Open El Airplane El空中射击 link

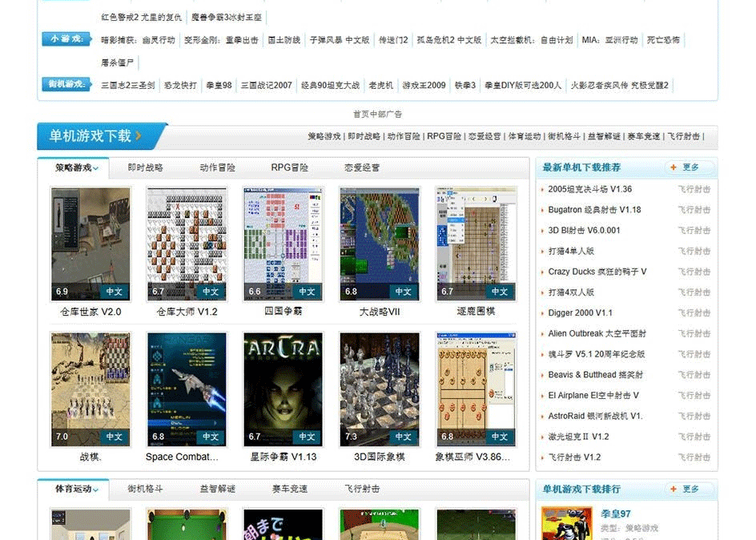tap(593, 395)
